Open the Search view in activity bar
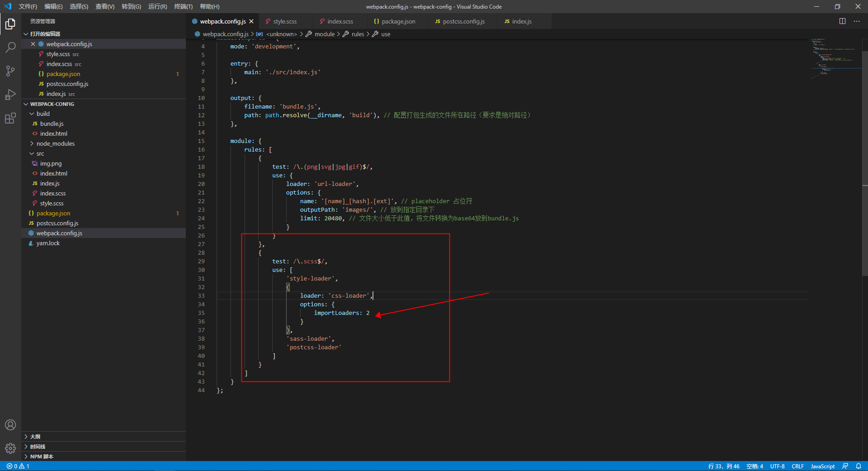This screenshot has width=868, height=471. pos(10,47)
